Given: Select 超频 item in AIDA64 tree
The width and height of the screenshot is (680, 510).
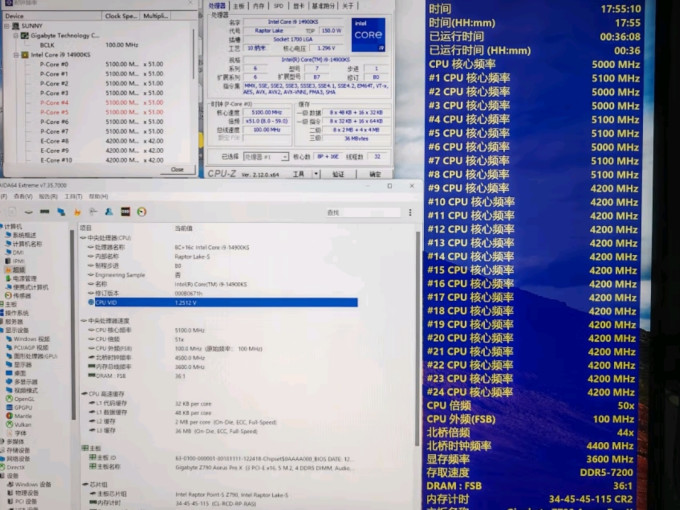Looking at the screenshot, I should (x=16, y=270).
